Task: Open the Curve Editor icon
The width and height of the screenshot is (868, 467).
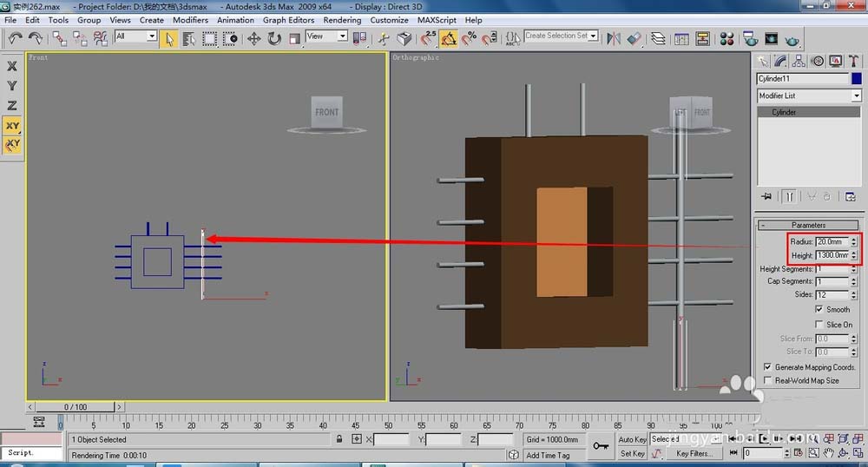Action: [682, 39]
